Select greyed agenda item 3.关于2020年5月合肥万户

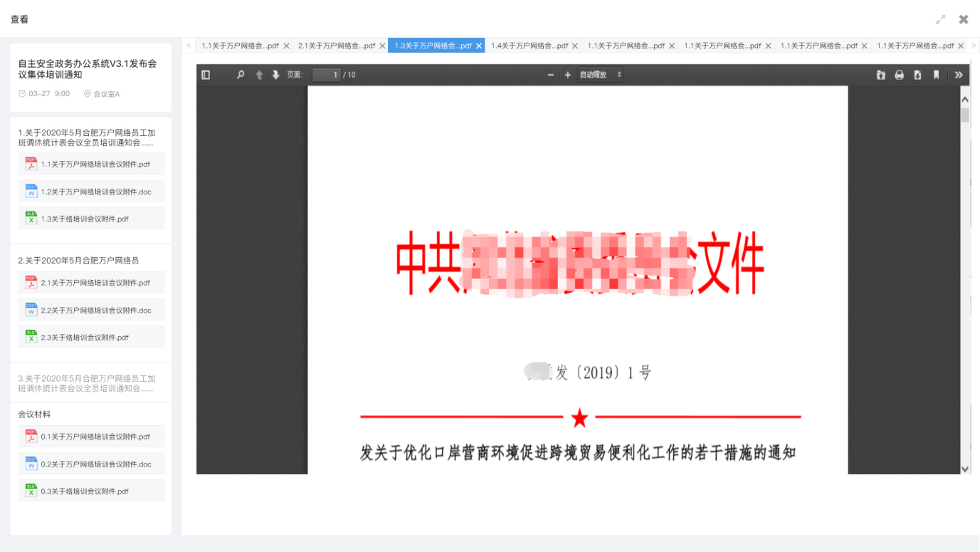tap(87, 384)
